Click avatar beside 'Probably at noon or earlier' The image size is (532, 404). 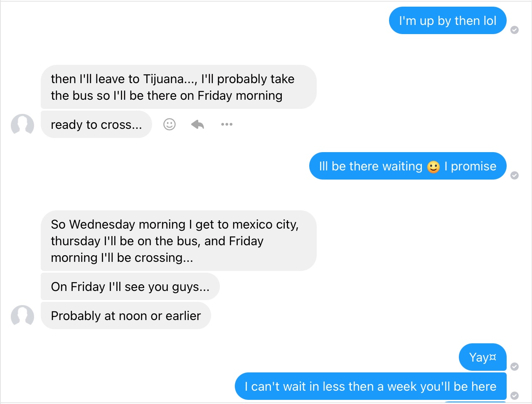point(22,315)
